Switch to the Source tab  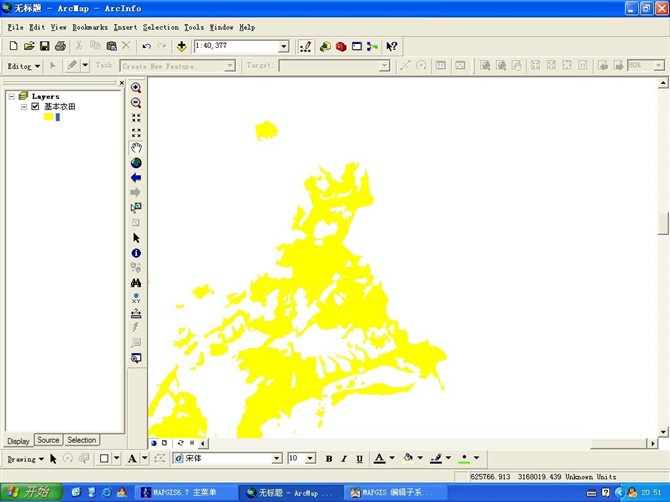coord(48,440)
